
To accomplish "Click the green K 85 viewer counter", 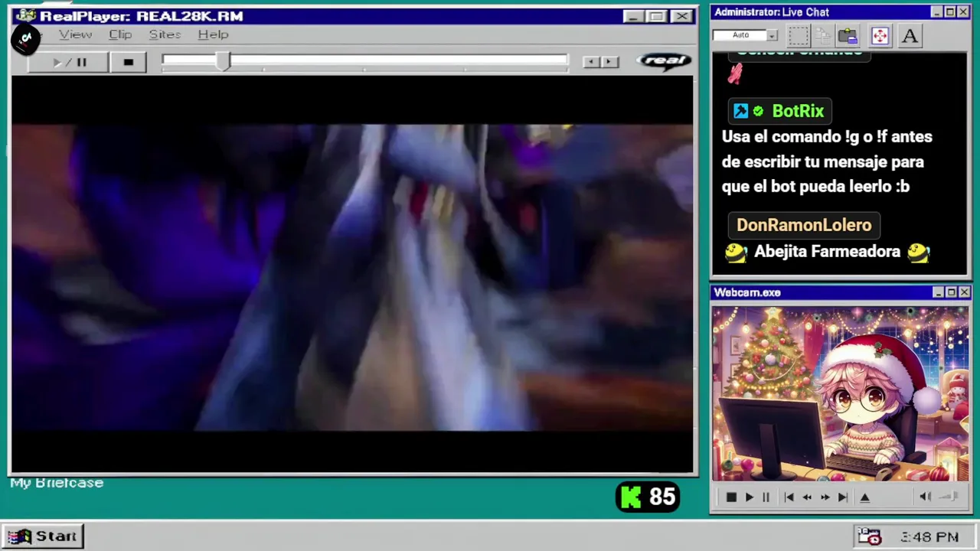I will [x=648, y=497].
